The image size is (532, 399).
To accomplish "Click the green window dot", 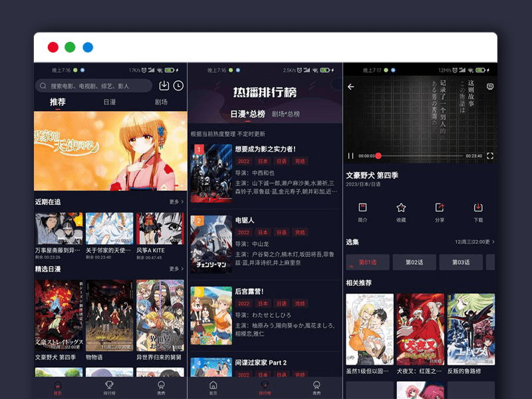I will pos(70,47).
